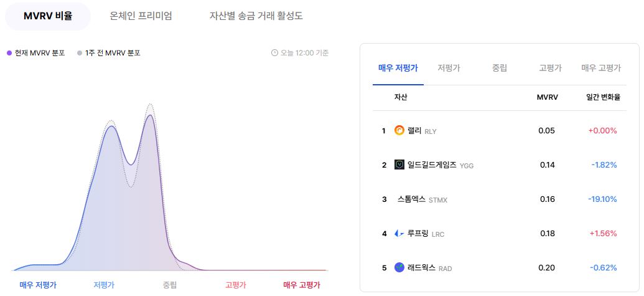Open the 중립 table tab
The image size is (644, 296).
click(500, 69)
